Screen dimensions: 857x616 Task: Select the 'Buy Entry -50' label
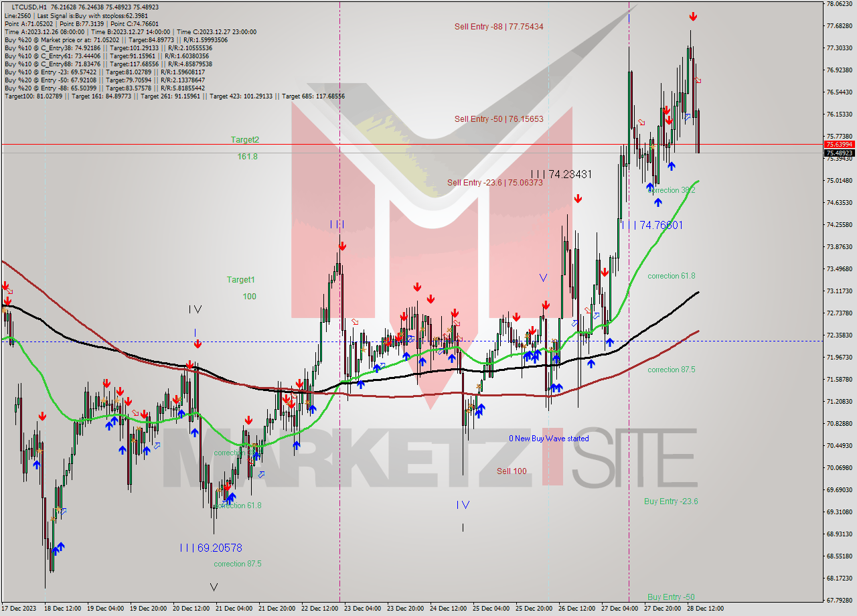[671, 597]
